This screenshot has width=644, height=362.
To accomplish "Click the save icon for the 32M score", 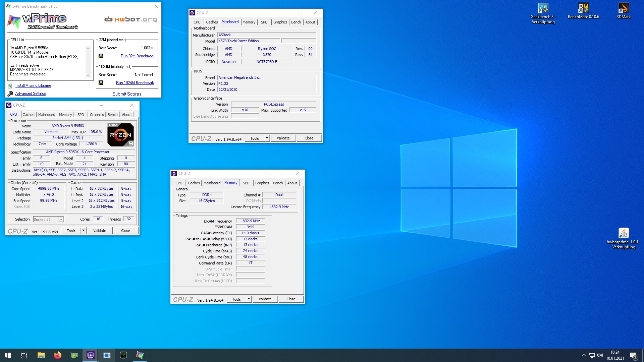I will 101,56.
